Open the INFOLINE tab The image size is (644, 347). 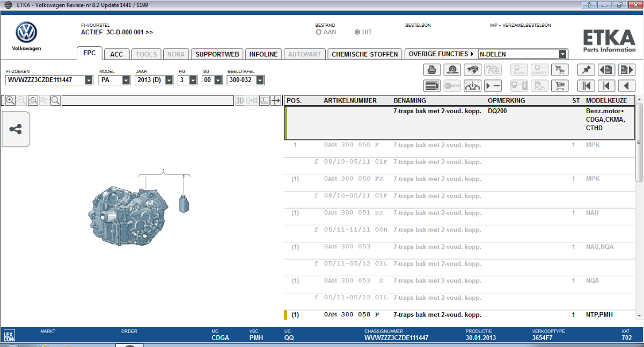tap(264, 54)
